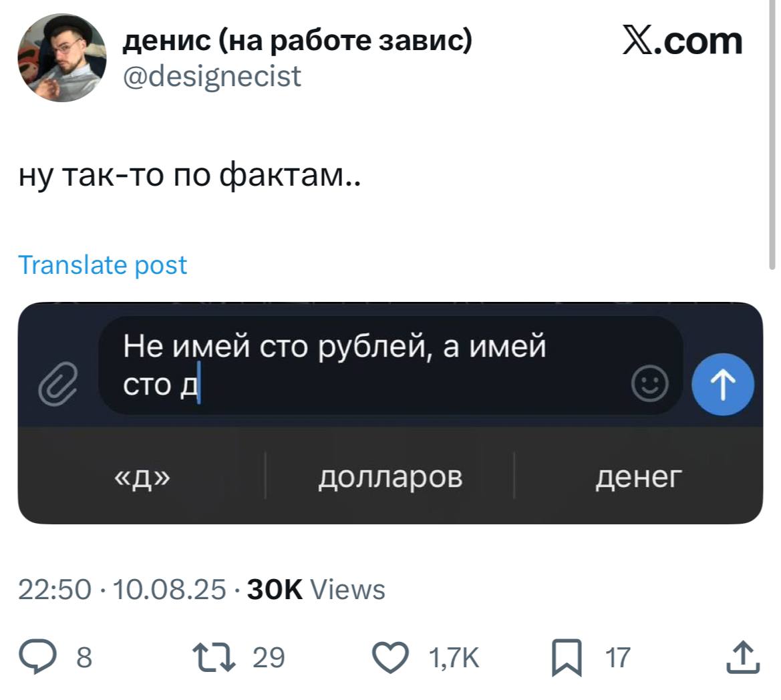The width and height of the screenshot is (781, 700).
Task: Click the X.com logo
Action: 682,41
